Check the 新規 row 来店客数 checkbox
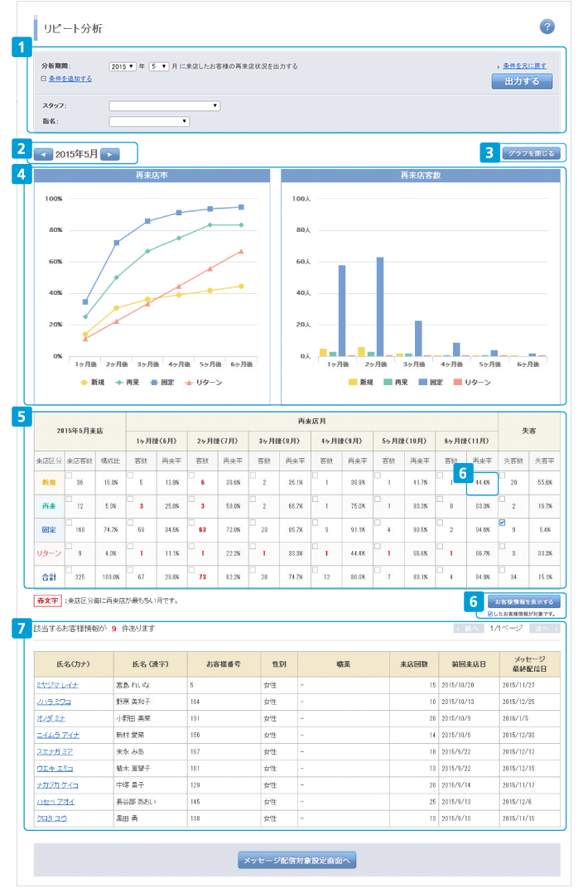Viewport: 588px width, 888px height. click(70, 475)
